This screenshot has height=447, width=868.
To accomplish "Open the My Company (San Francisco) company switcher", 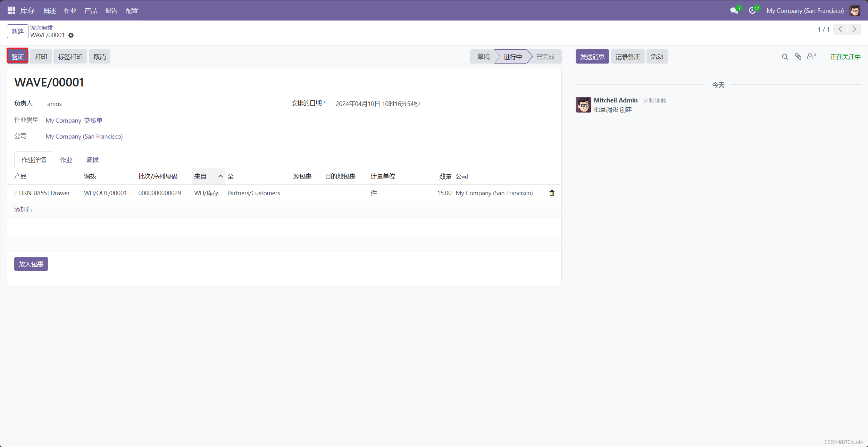I will (805, 11).
